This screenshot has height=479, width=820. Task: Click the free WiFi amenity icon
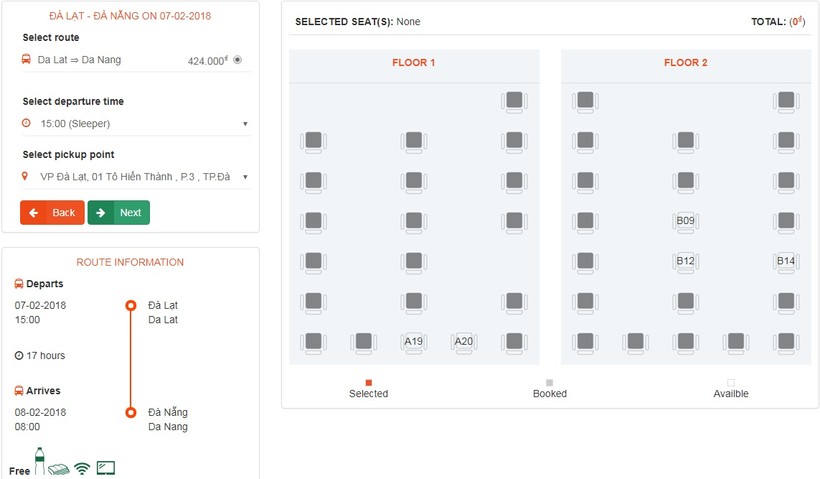click(x=82, y=469)
